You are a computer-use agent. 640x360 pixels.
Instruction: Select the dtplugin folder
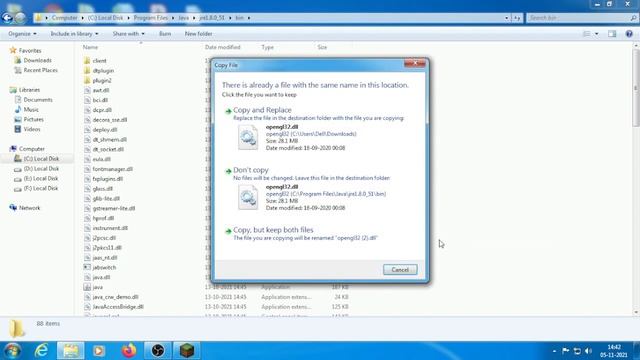point(103,71)
